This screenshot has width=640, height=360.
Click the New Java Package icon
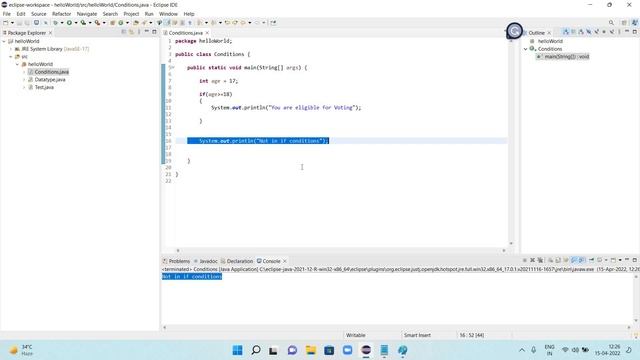pyautogui.click(x=113, y=23)
